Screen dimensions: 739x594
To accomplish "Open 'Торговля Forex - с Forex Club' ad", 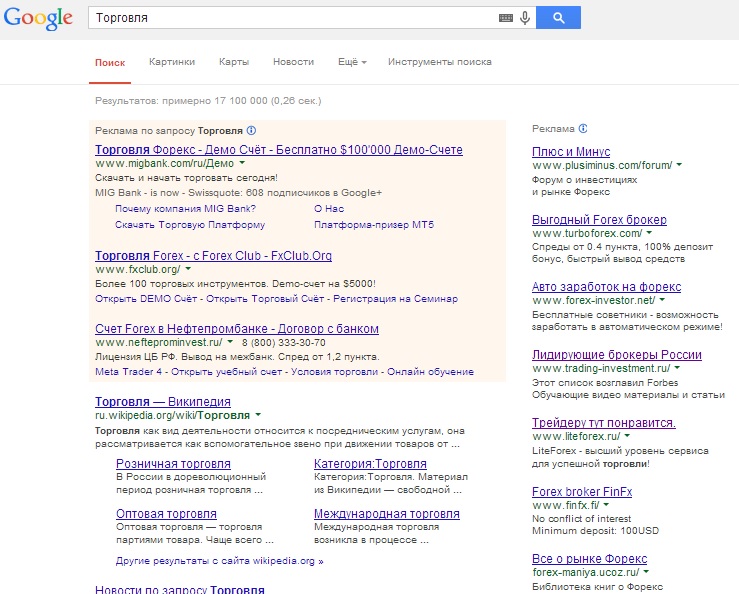I will (213, 256).
